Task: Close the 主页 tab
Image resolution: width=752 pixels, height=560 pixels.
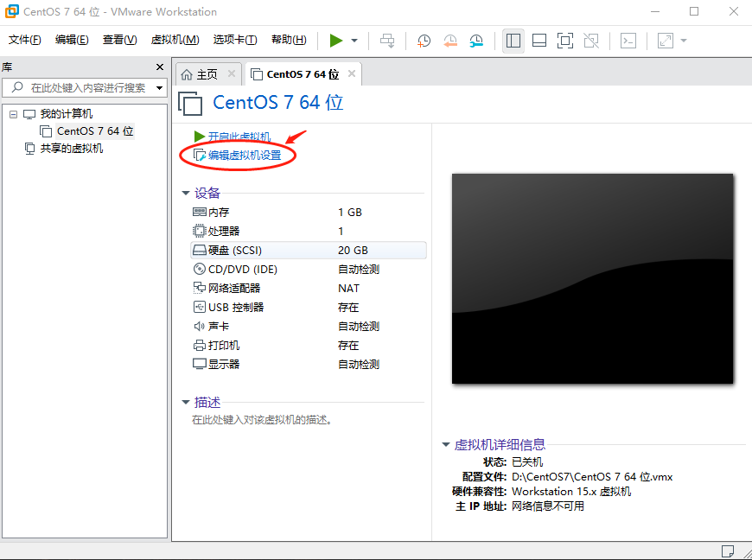Action: point(232,73)
